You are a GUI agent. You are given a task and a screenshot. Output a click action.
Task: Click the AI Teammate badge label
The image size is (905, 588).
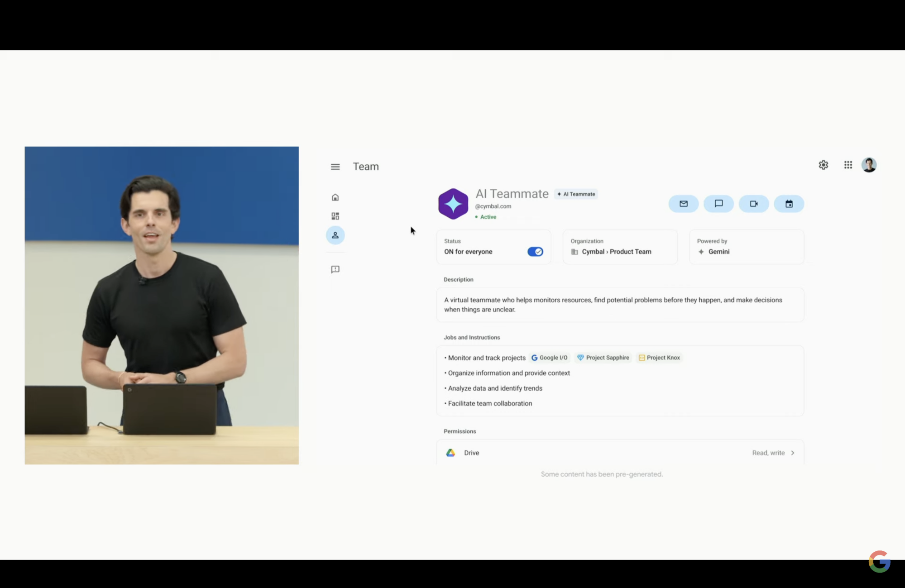pyautogui.click(x=575, y=194)
